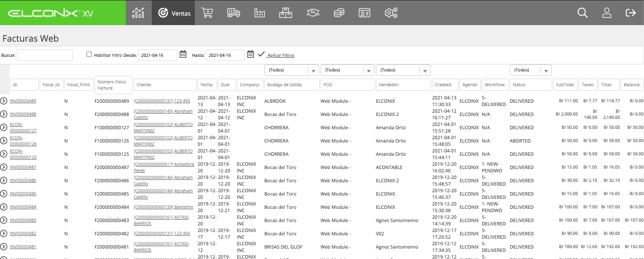Viewport: 644px width, 259px height.
Task: Click the V02 vendor cell
Action: coord(380,233)
